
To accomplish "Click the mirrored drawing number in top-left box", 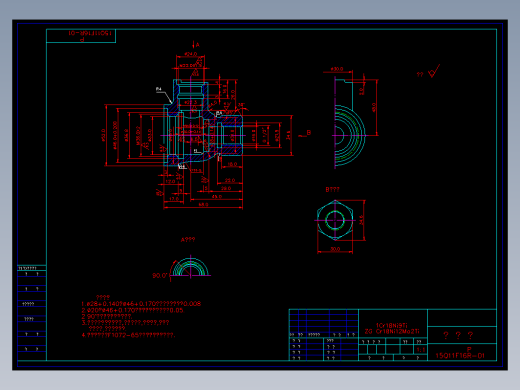I will click(x=90, y=33).
